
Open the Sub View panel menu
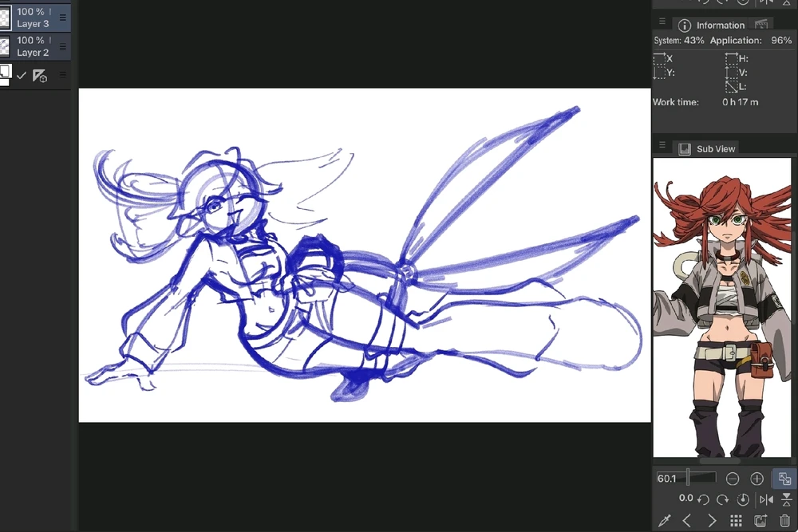(x=662, y=146)
